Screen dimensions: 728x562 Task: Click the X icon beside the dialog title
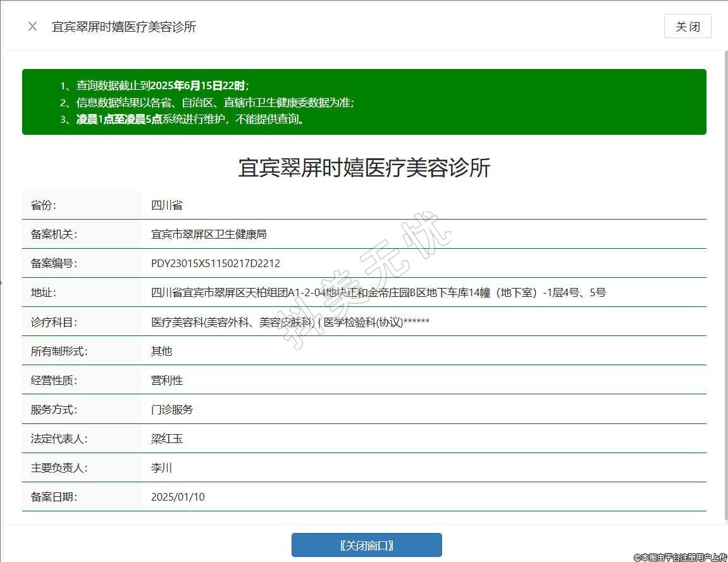point(33,27)
